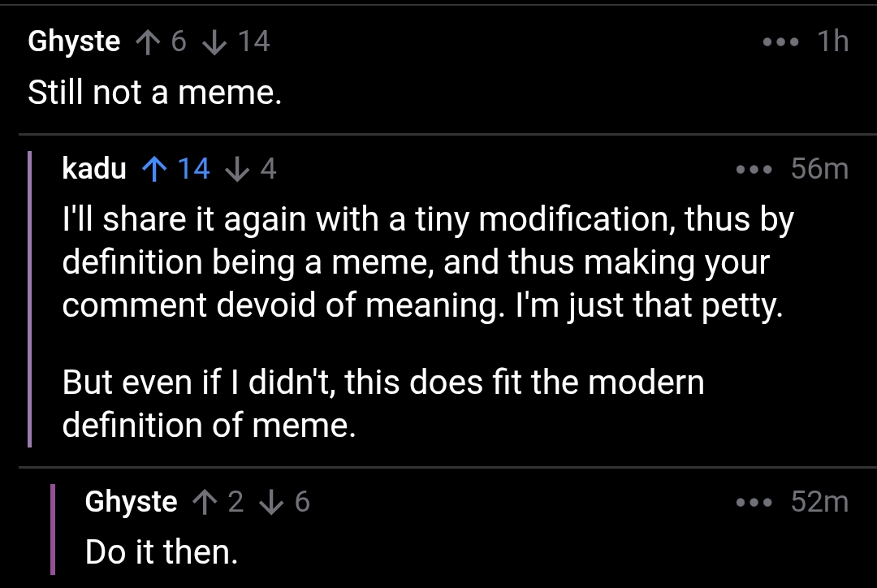The height and width of the screenshot is (588, 877).
Task: Tap kadu's "modern definition of meme" paragraph
Action: click(x=382, y=404)
